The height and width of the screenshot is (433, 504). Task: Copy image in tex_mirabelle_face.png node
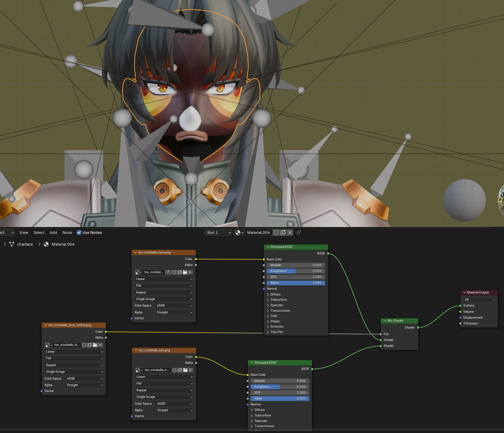[179, 272]
